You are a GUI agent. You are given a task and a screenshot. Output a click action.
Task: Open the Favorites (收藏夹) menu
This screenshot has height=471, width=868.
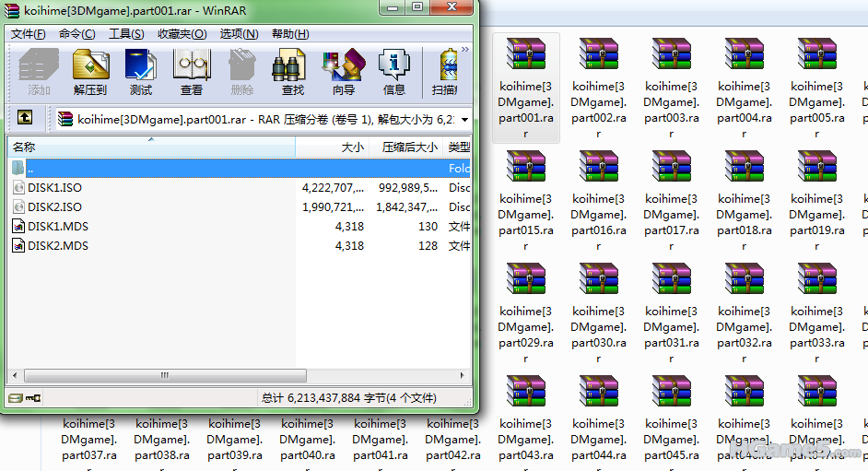(182, 34)
